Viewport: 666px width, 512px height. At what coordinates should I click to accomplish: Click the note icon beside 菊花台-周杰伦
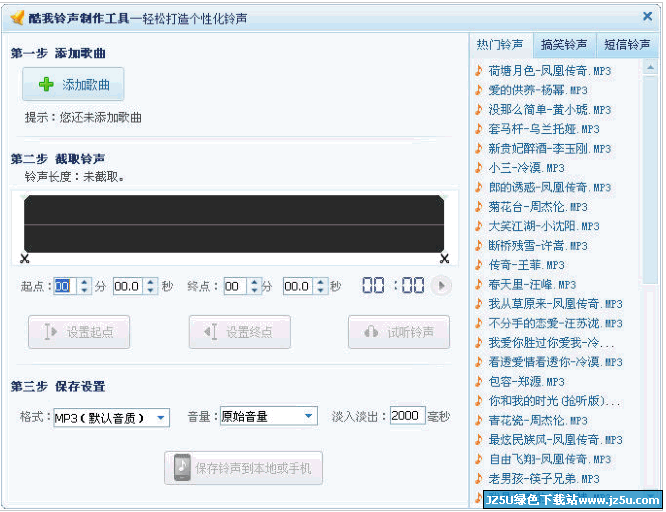tap(479, 207)
